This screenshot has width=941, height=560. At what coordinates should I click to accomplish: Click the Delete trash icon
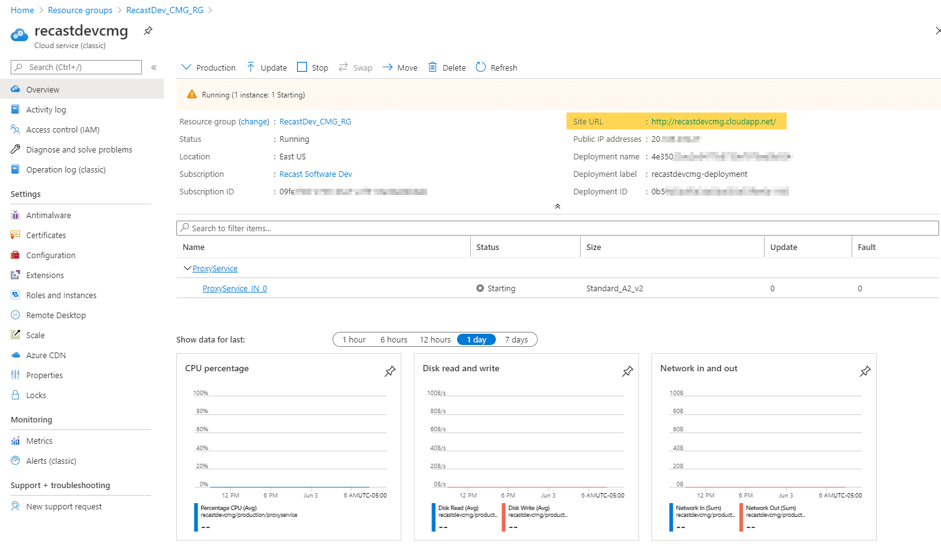click(x=433, y=67)
